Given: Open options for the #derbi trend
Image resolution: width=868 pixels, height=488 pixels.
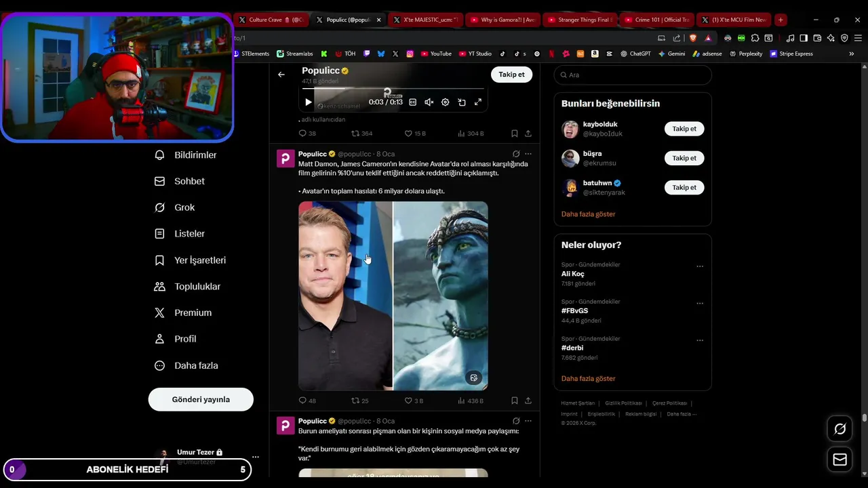Looking at the screenshot, I should [700, 340].
